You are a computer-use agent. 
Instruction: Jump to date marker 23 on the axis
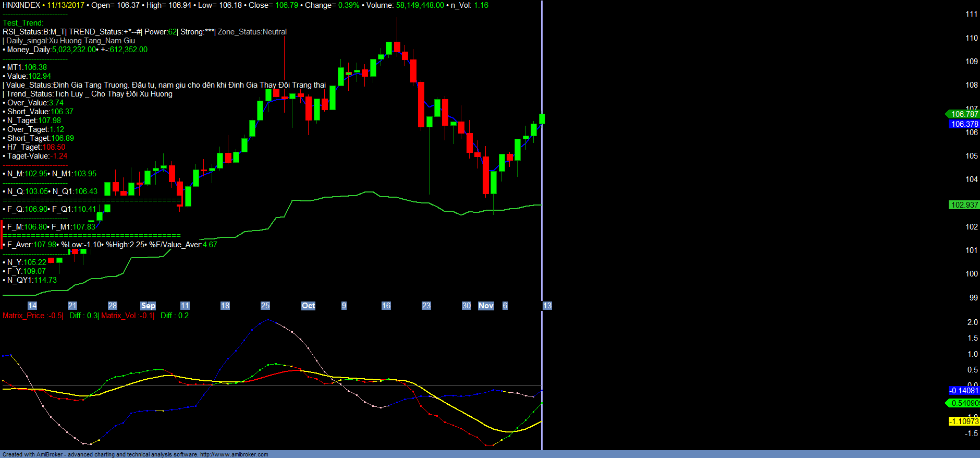[x=426, y=306]
